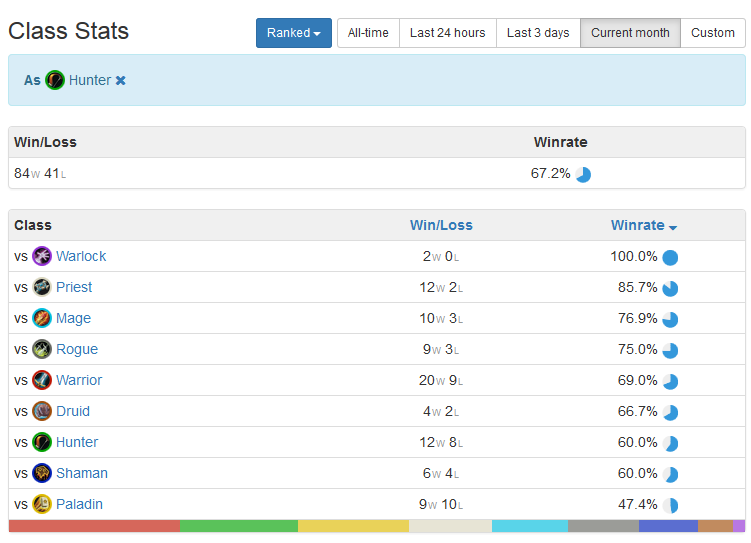This screenshot has height=543, width=751.
Task: Click the Shaman row 60.0% pie icon
Action: click(x=670, y=475)
